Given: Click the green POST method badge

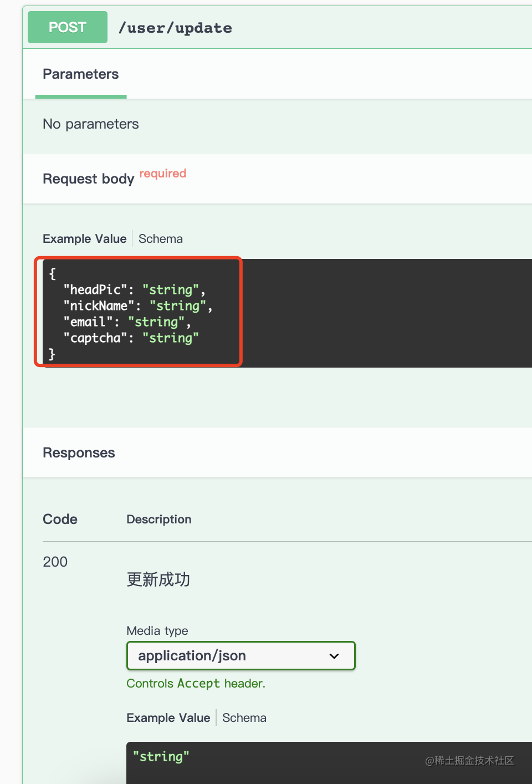Looking at the screenshot, I should 67,27.
